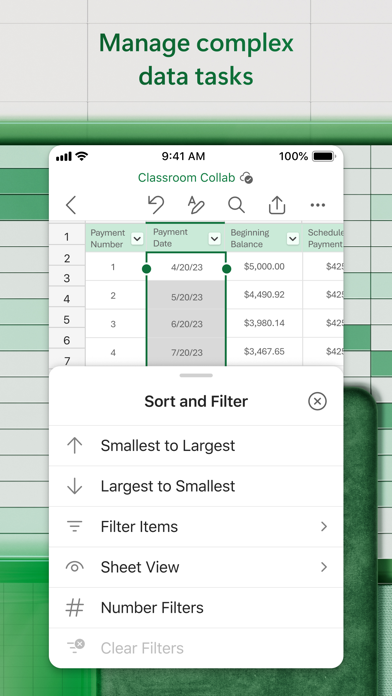Tap the 9:41 AM clock
The width and height of the screenshot is (392, 696).
183,156
